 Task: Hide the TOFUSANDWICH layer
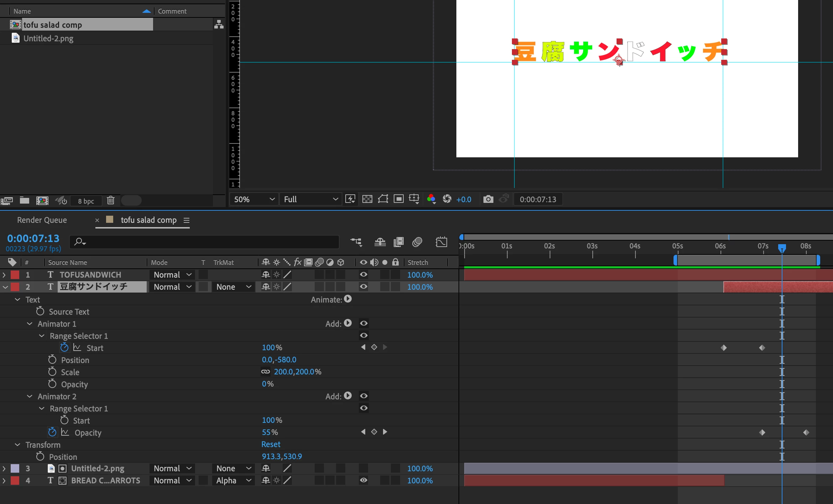click(363, 274)
